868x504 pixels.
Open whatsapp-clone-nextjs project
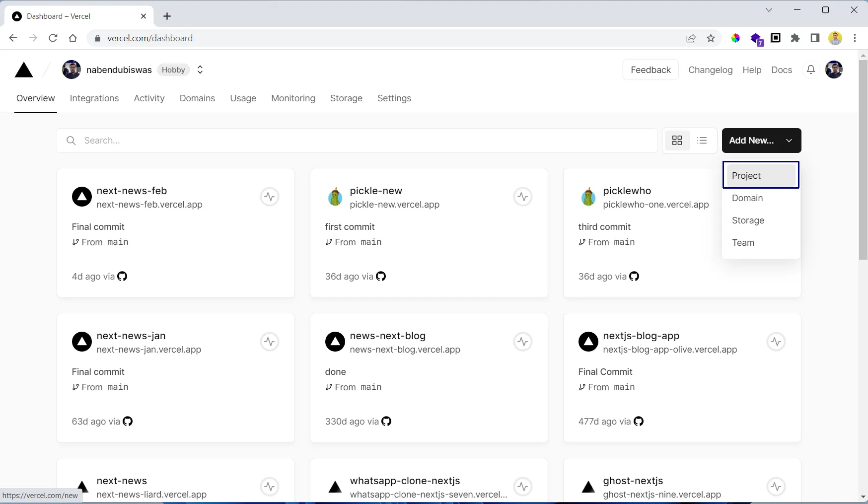point(405,481)
